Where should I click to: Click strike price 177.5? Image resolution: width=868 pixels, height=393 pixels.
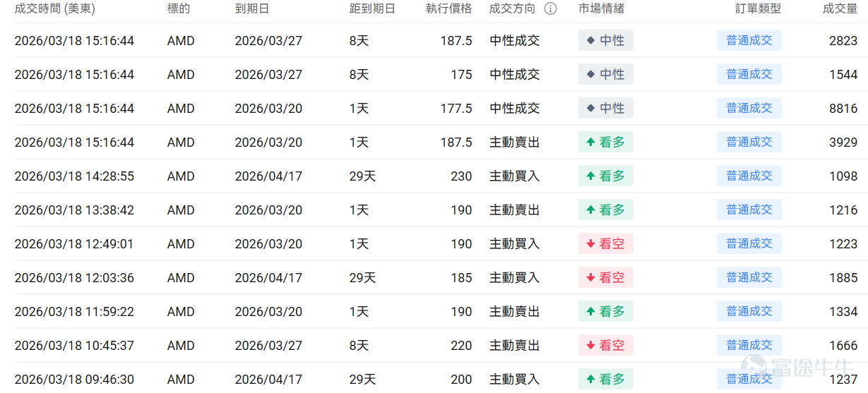click(x=456, y=109)
